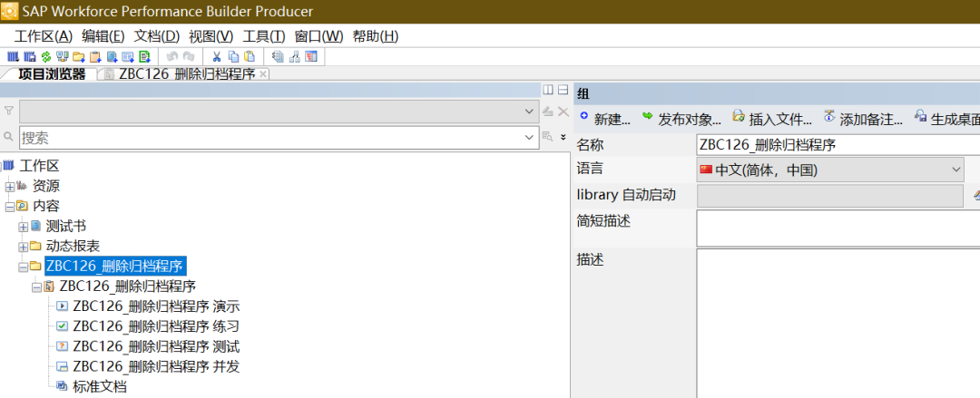The height and width of the screenshot is (398, 980).
Task: Collapse the highlighted ZBC126_删除归档程序 folder
Action: pyautogui.click(x=23, y=267)
